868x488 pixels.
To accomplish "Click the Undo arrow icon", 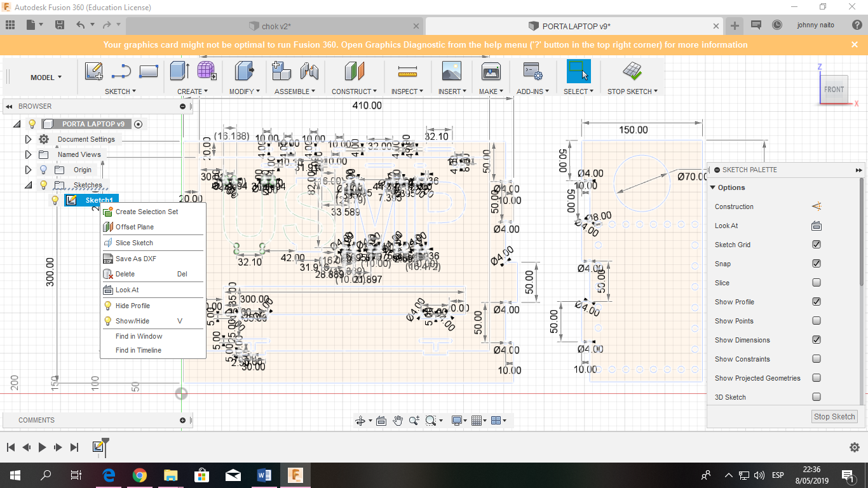I will pyautogui.click(x=81, y=25).
